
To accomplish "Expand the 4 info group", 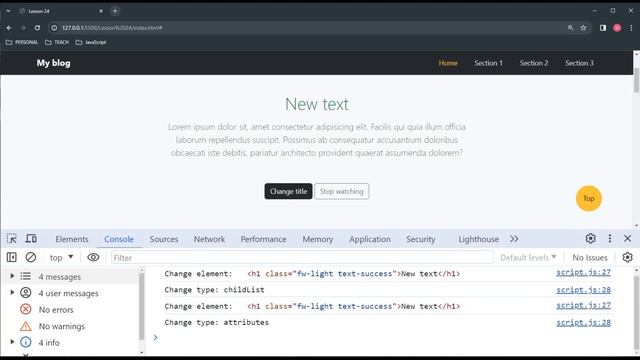I will pos(12,342).
